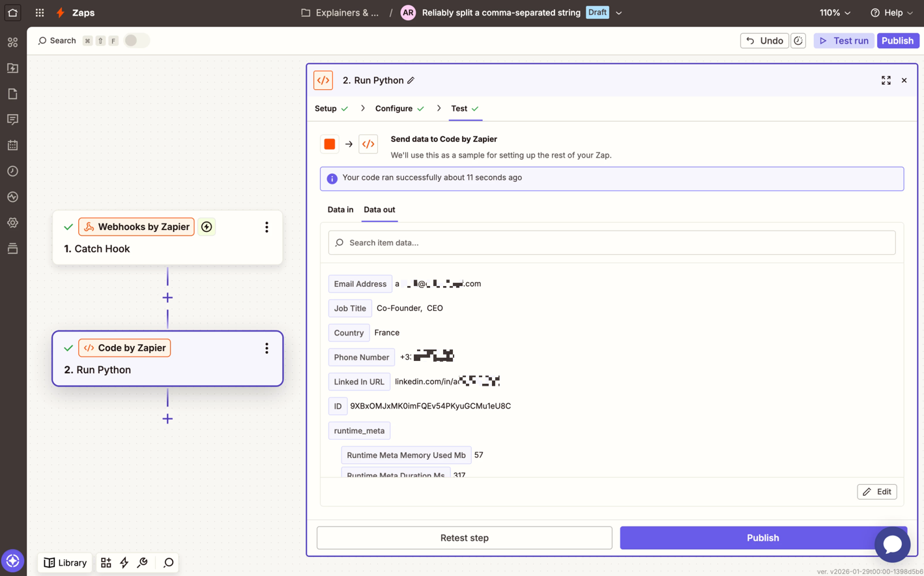Click the home icon in top-left corner

[x=12, y=12]
